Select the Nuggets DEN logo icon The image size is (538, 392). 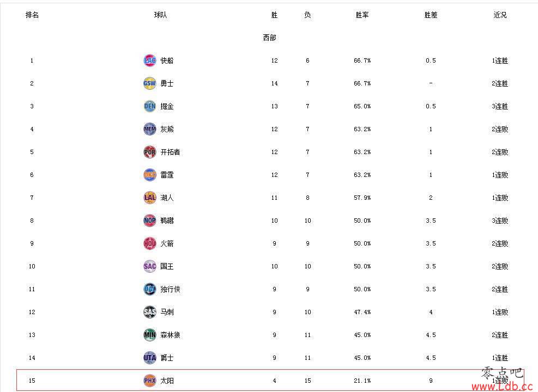[149, 106]
